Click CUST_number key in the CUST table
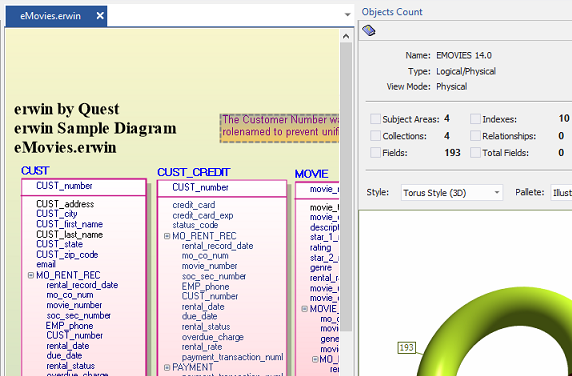 pos(64,186)
